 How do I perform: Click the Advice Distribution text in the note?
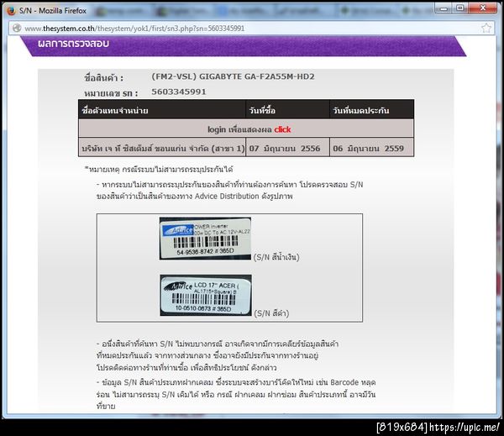tap(227, 196)
